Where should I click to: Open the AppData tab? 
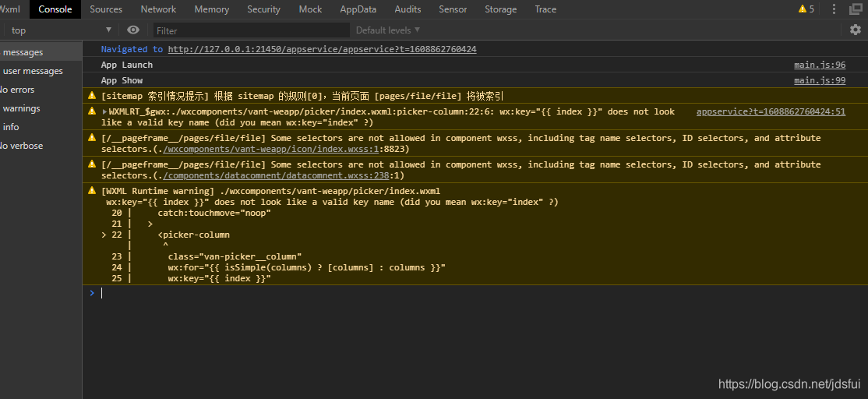pyautogui.click(x=358, y=9)
